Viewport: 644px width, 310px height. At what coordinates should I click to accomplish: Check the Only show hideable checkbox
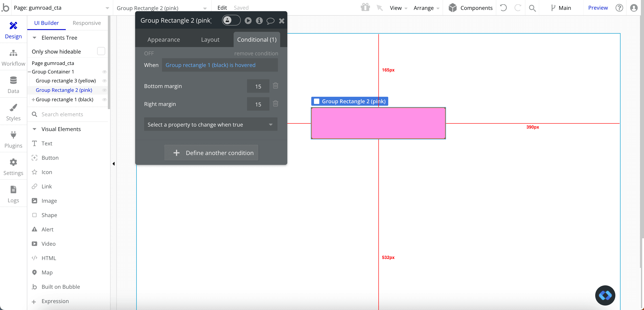(101, 51)
